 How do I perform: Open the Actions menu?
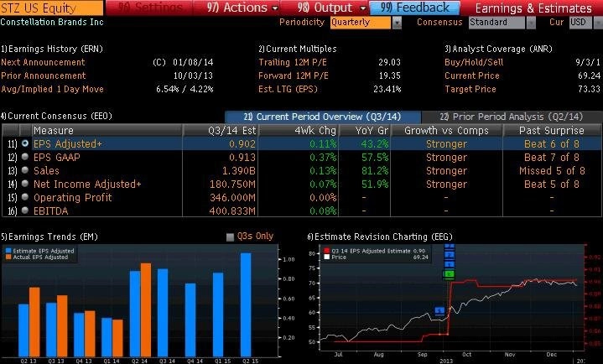[x=242, y=8]
